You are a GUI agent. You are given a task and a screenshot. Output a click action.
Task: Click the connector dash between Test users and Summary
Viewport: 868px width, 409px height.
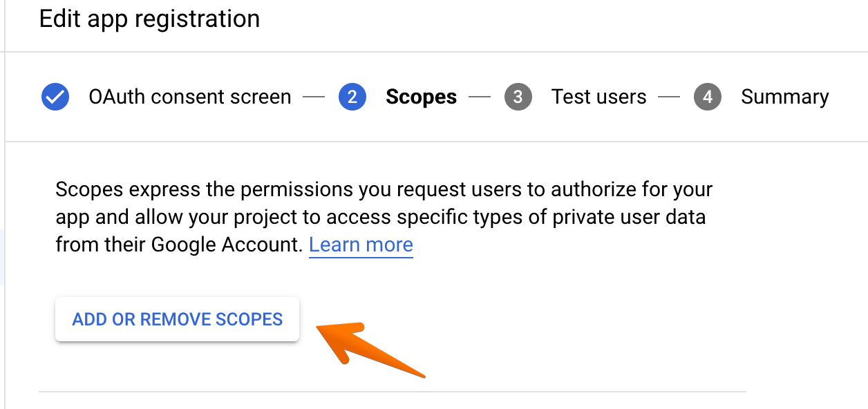pyautogui.click(x=669, y=97)
